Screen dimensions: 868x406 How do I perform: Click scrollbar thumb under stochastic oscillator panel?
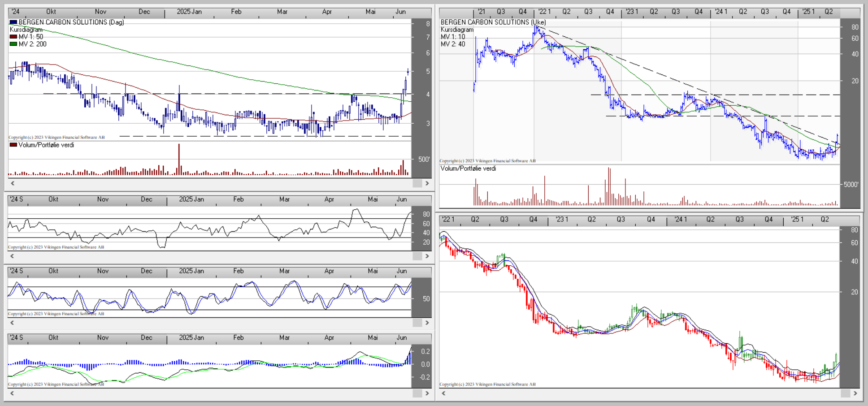[x=417, y=323]
